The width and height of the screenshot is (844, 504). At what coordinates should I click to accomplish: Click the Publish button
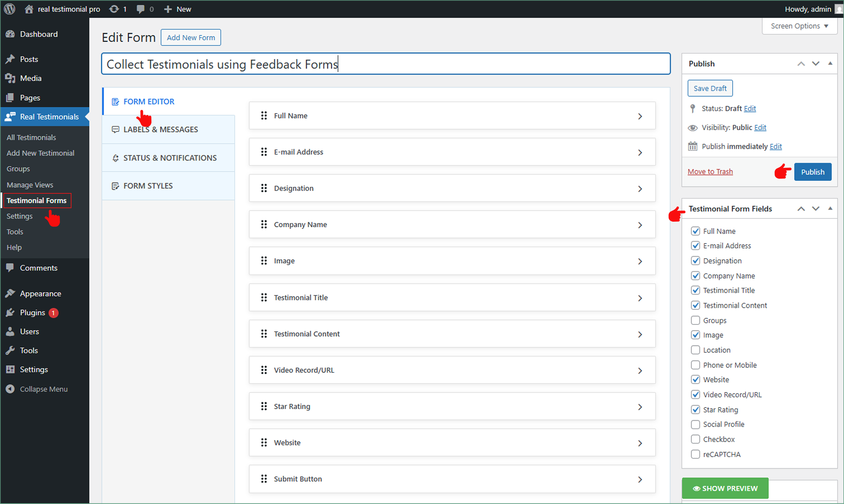click(x=813, y=172)
